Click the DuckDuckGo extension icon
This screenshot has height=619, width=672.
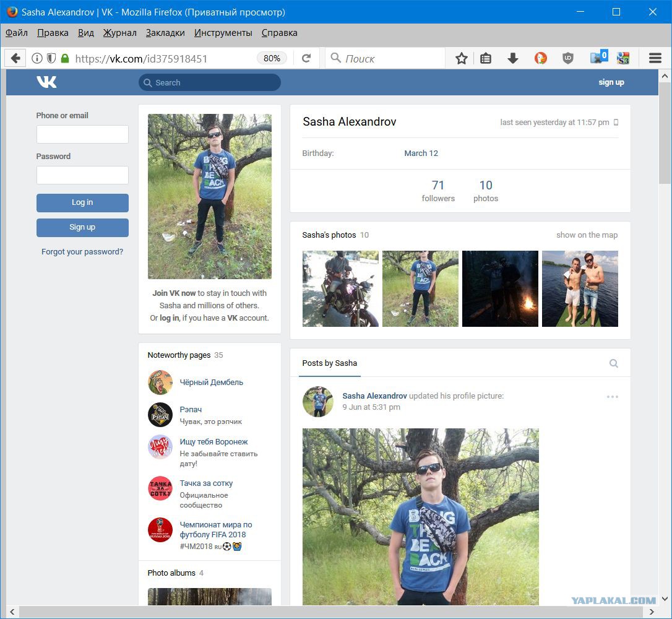(x=540, y=58)
